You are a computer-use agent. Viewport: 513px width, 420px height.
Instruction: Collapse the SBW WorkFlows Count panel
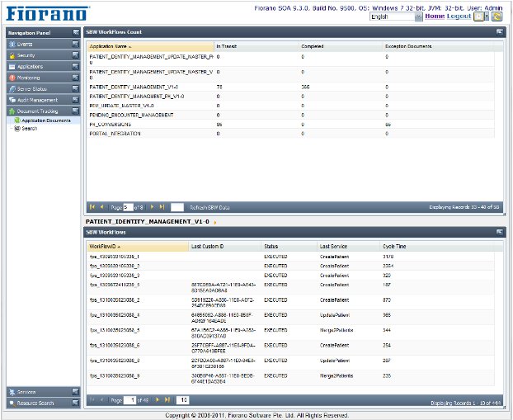point(499,31)
